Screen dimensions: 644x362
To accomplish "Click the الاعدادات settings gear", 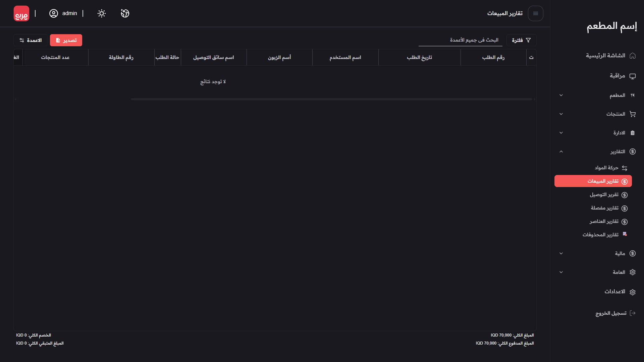I will (633, 292).
